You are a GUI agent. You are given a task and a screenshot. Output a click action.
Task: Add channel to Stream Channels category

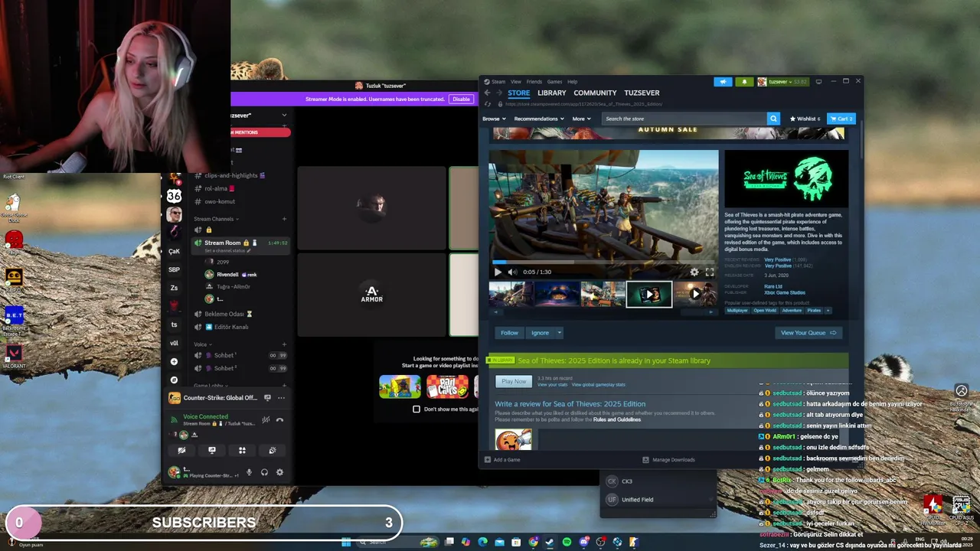(284, 219)
